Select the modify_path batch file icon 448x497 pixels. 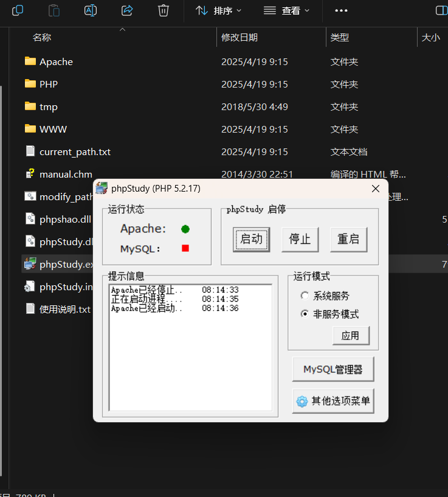click(30, 196)
